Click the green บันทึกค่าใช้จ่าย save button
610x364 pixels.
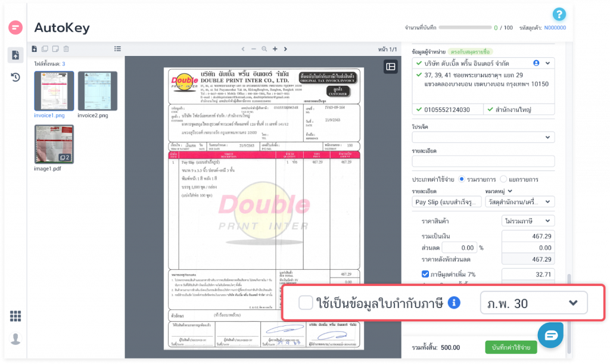click(511, 347)
